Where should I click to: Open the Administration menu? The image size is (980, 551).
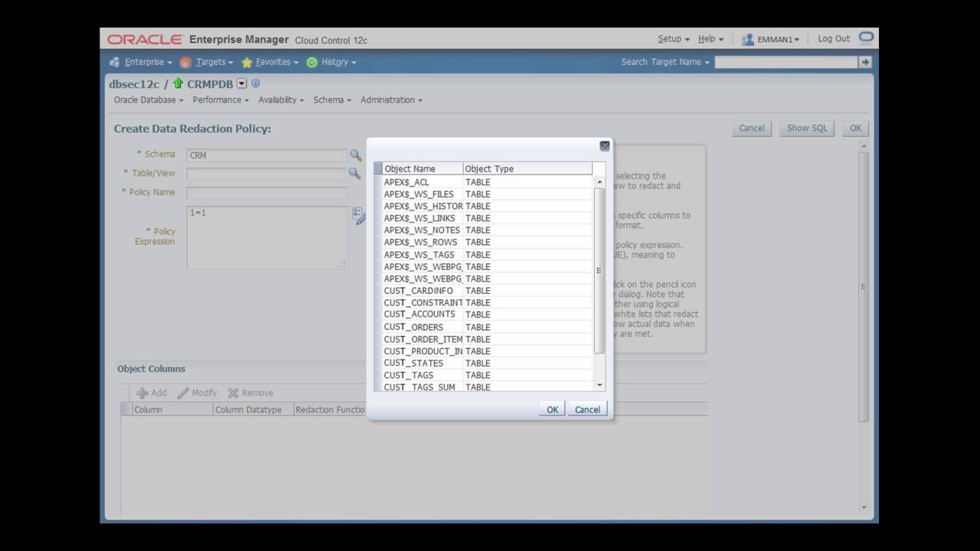pyautogui.click(x=391, y=99)
